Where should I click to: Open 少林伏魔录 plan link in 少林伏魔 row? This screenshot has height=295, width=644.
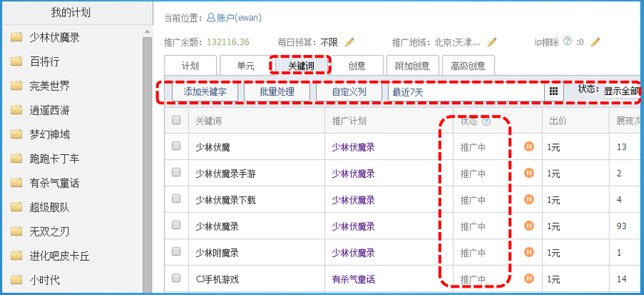353,147
